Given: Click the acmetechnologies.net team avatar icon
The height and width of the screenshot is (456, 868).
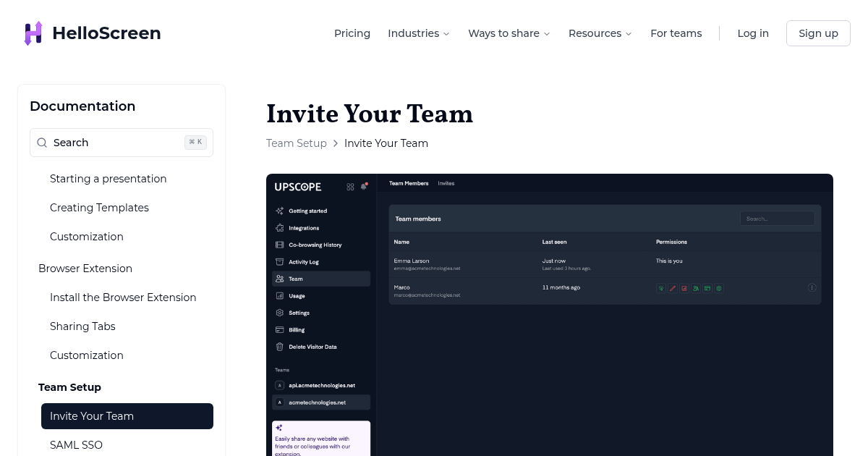Looking at the screenshot, I should click(x=279, y=402).
